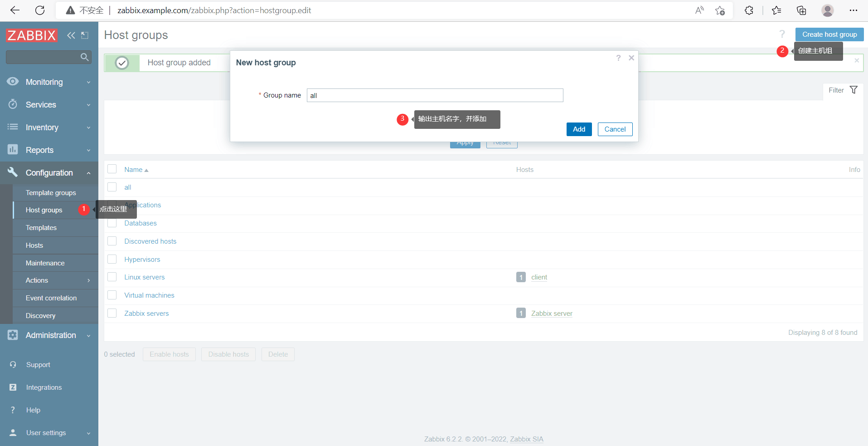Click the sidebar hide/kiosk icon
This screenshot has height=446, width=868.
click(85, 35)
